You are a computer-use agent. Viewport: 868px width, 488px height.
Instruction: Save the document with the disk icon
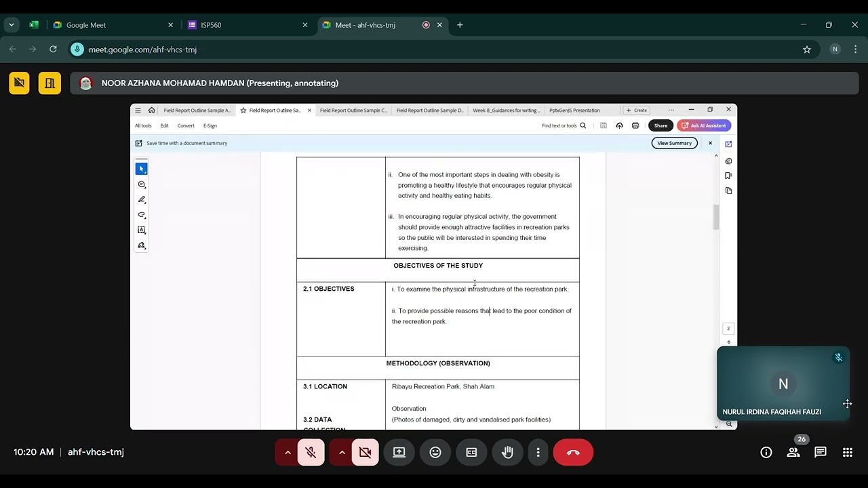[604, 125]
